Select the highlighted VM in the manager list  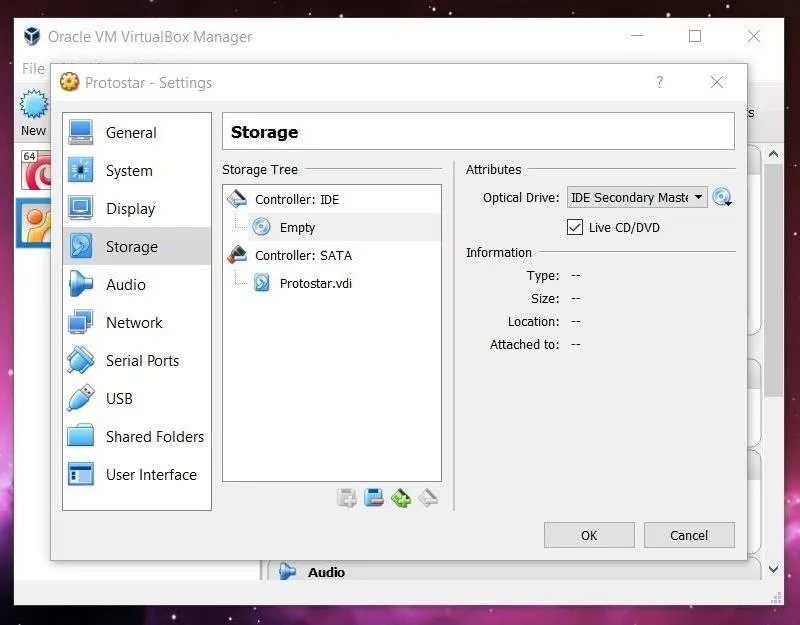point(34,223)
